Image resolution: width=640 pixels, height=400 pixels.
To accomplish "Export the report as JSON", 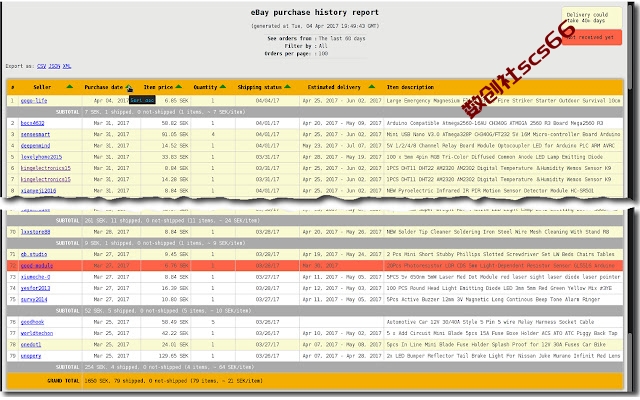I will pos(54,66).
